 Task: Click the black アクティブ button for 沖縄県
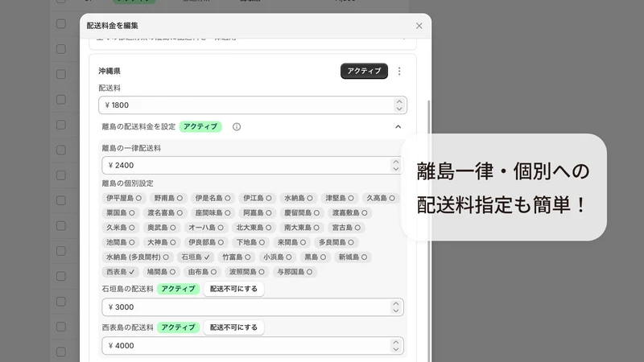pyautogui.click(x=364, y=71)
